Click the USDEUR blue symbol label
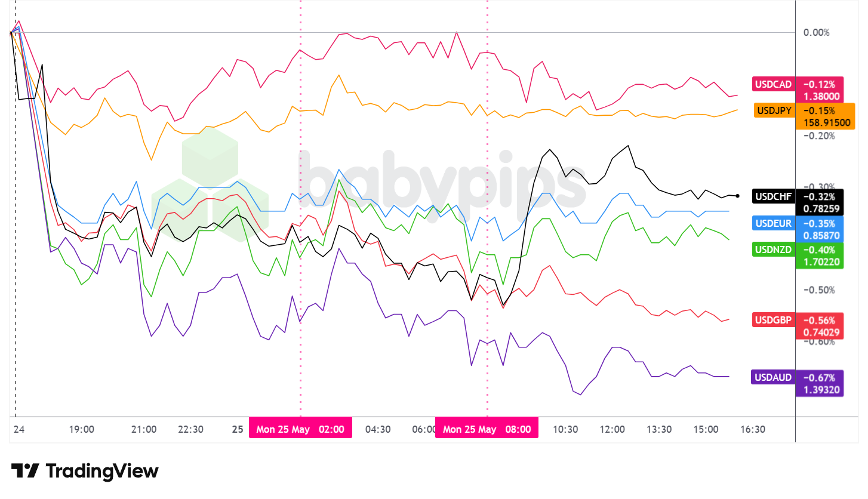 (x=773, y=223)
